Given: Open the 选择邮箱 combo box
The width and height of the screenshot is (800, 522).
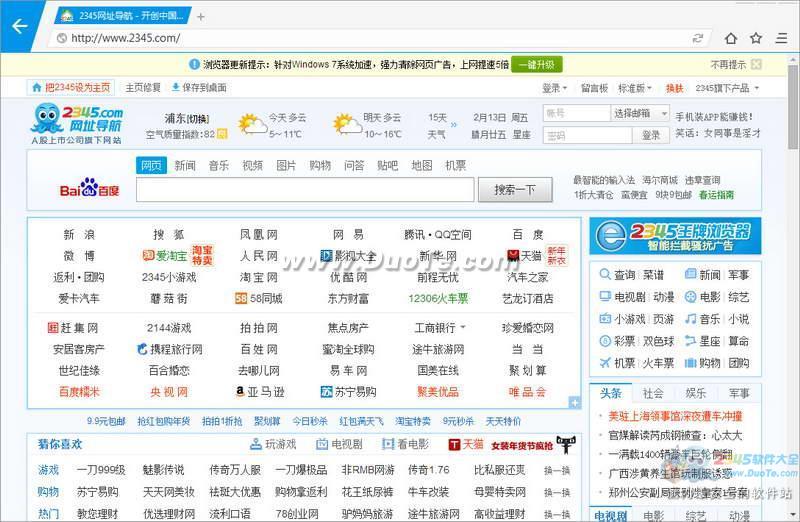Looking at the screenshot, I should pos(640,113).
